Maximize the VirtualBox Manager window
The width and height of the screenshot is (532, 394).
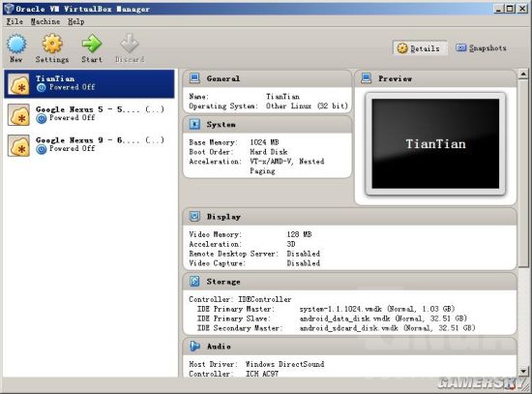pos(510,9)
